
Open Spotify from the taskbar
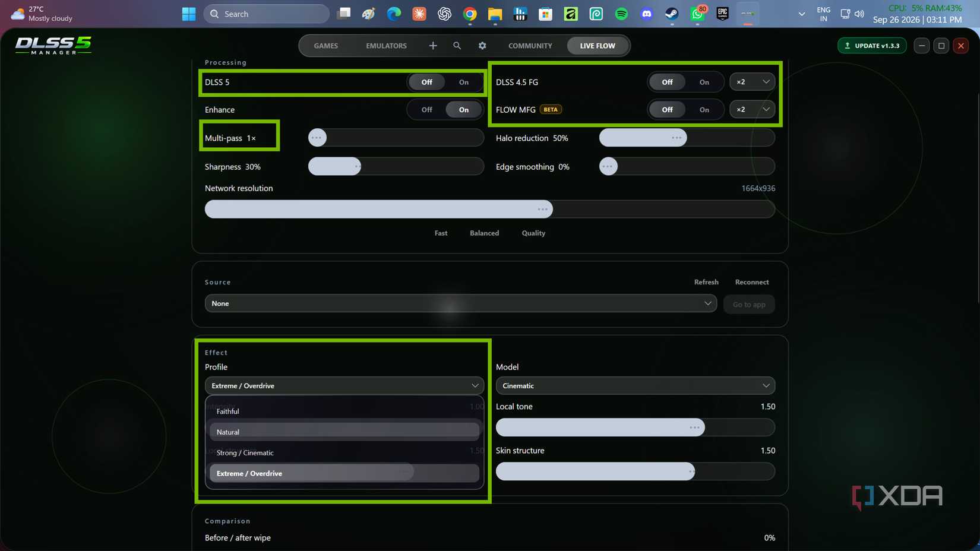[x=621, y=14]
